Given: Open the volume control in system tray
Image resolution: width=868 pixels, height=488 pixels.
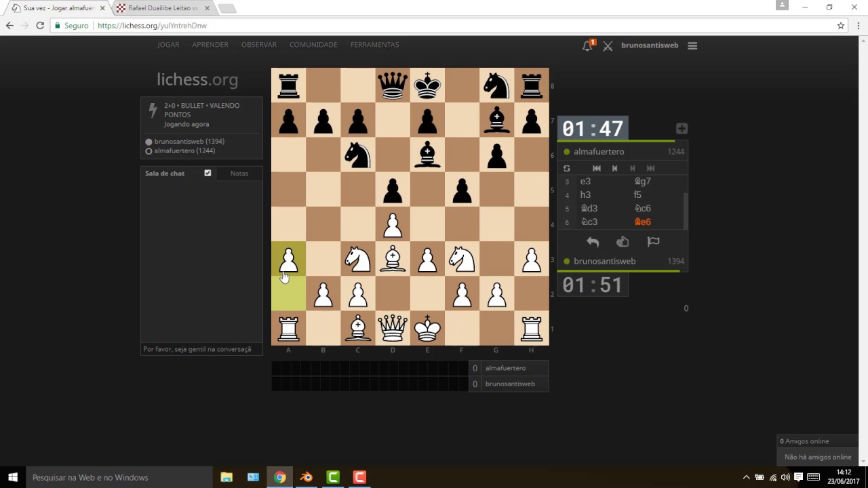Looking at the screenshot, I should 785,477.
